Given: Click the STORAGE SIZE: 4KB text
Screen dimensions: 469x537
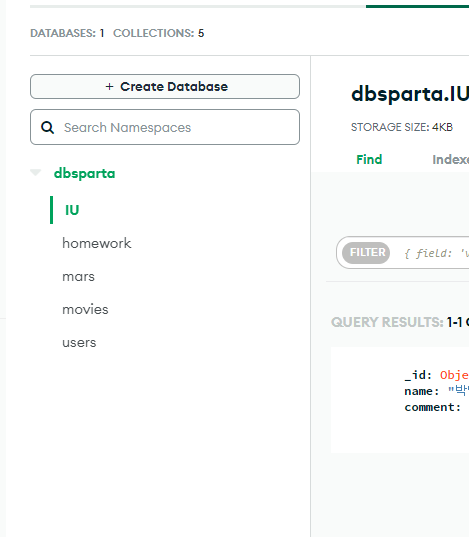Looking at the screenshot, I should 402,127.
